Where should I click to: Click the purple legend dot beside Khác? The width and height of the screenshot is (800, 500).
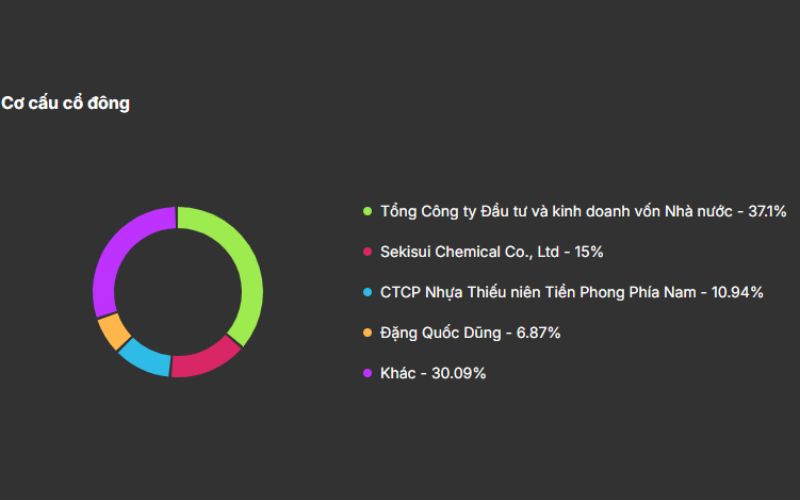pyautogui.click(x=367, y=373)
